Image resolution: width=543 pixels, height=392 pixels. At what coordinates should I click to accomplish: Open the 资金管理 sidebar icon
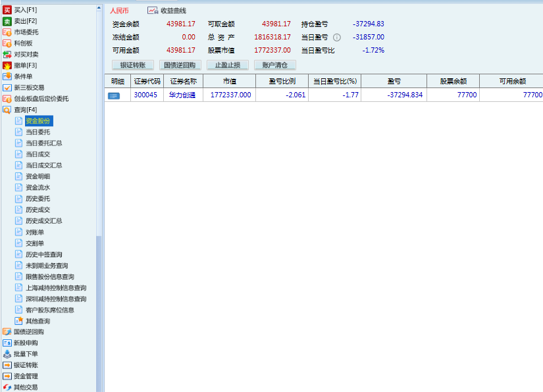7,376
